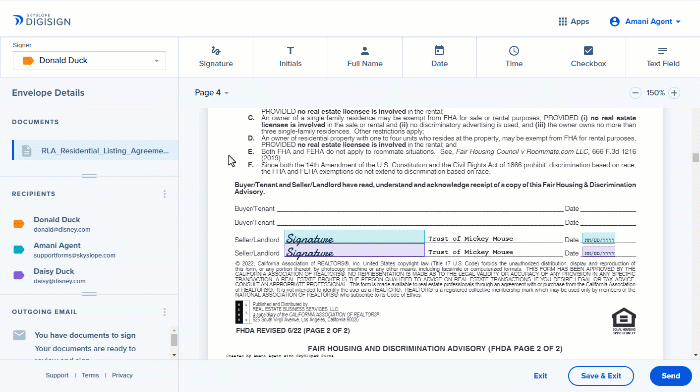Click the 150% zoom level label
700x392 pixels.
[655, 93]
